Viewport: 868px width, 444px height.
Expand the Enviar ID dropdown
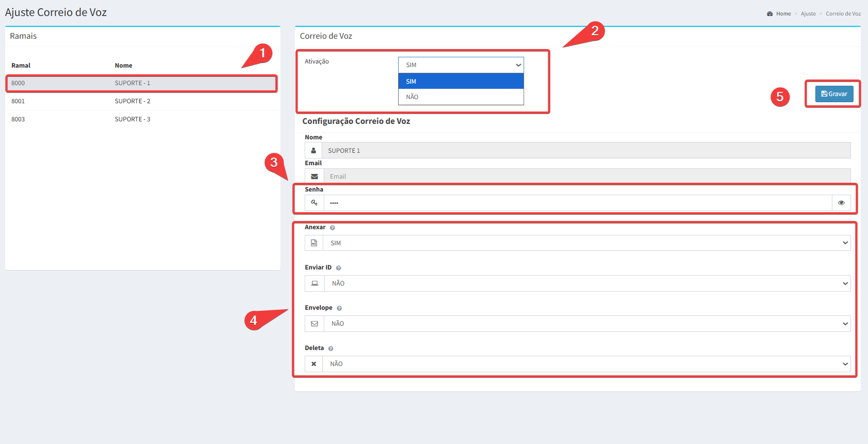pyautogui.click(x=587, y=283)
